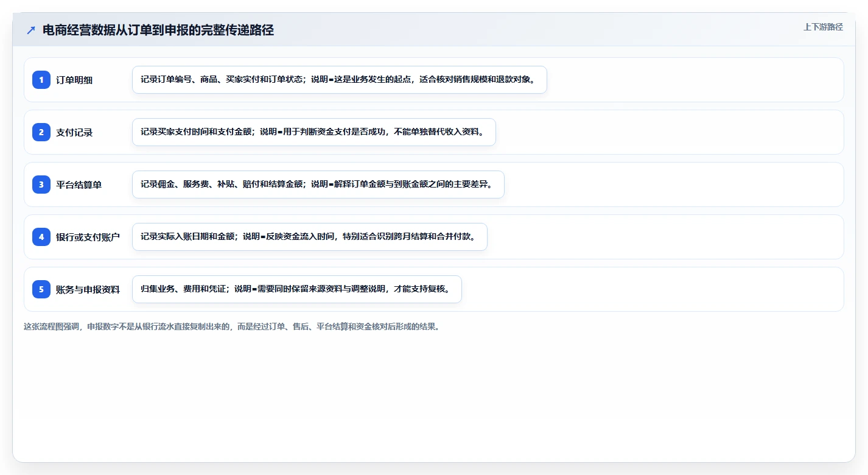Open the description box starting 记录实际入账日期
The image size is (868, 475).
tap(310, 237)
